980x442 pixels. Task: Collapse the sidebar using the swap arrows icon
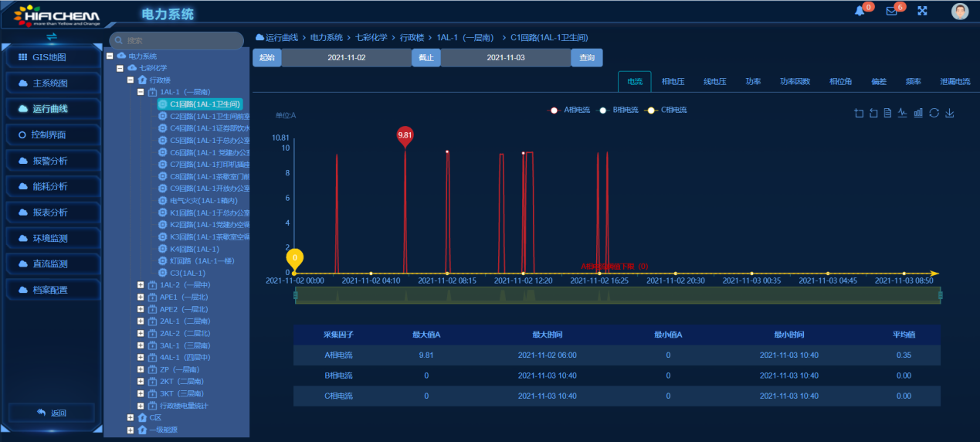coord(52,36)
